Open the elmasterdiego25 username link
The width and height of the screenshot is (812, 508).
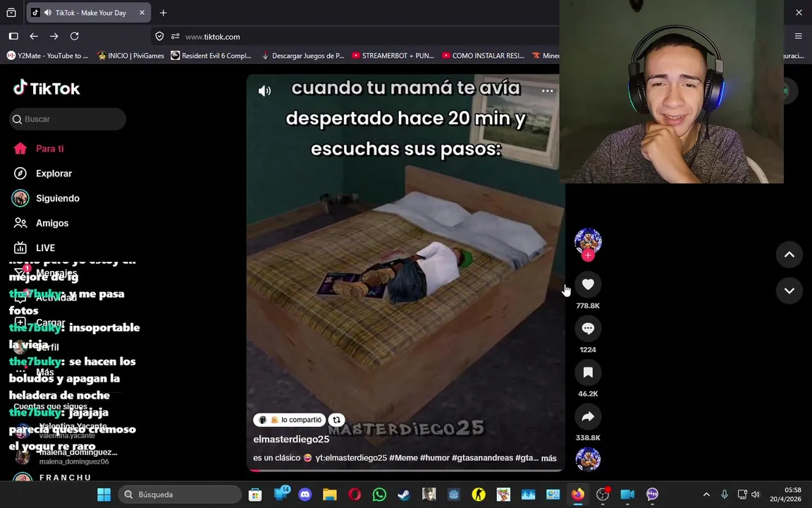(291, 439)
